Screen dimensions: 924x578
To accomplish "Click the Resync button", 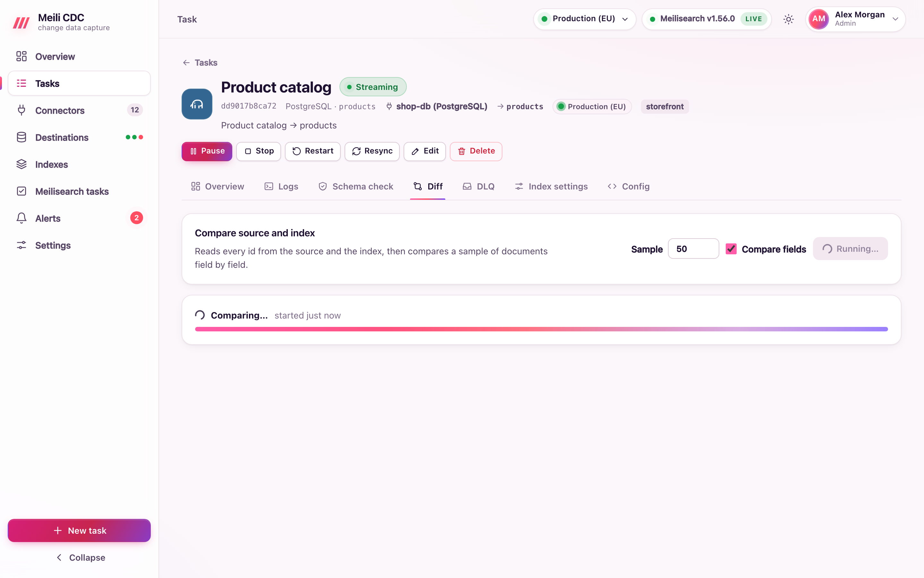I will 372,151.
